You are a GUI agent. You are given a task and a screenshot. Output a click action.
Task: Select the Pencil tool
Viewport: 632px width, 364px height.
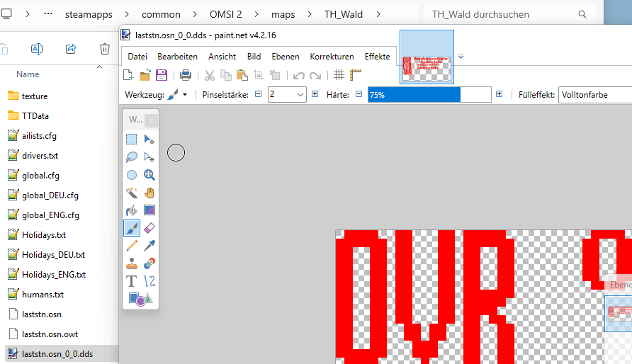132,246
